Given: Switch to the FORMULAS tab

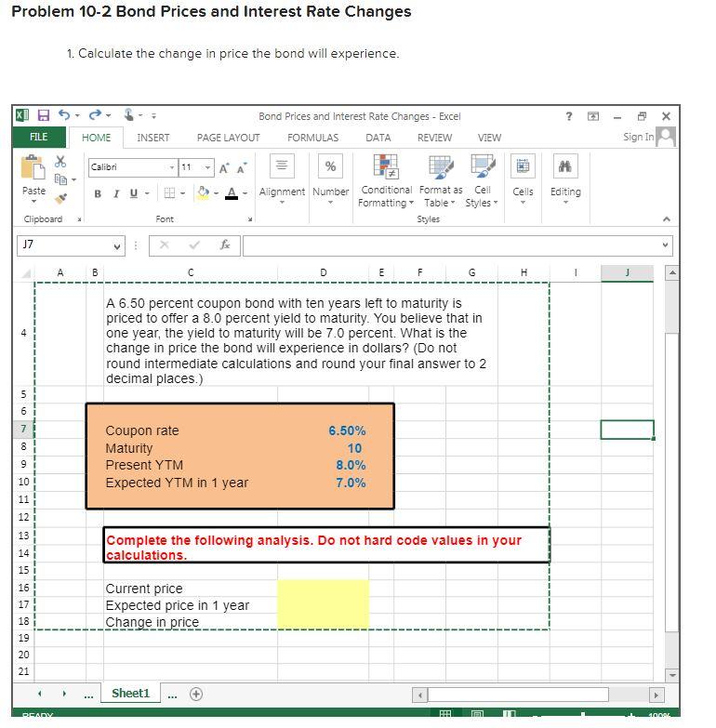Looking at the screenshot, I should click(x=313, y=138).
